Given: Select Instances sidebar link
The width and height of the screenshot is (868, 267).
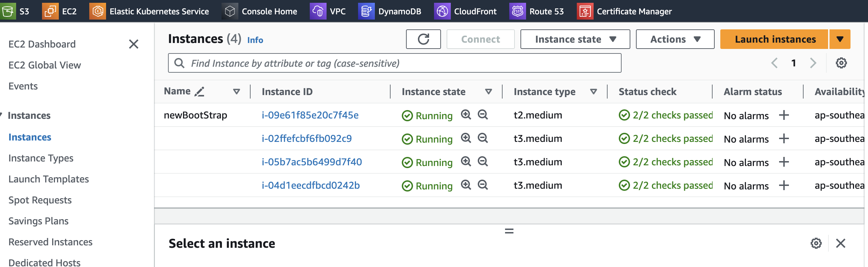Looking at the screenshot, I should pyautogui.click(x=30, y=137).
